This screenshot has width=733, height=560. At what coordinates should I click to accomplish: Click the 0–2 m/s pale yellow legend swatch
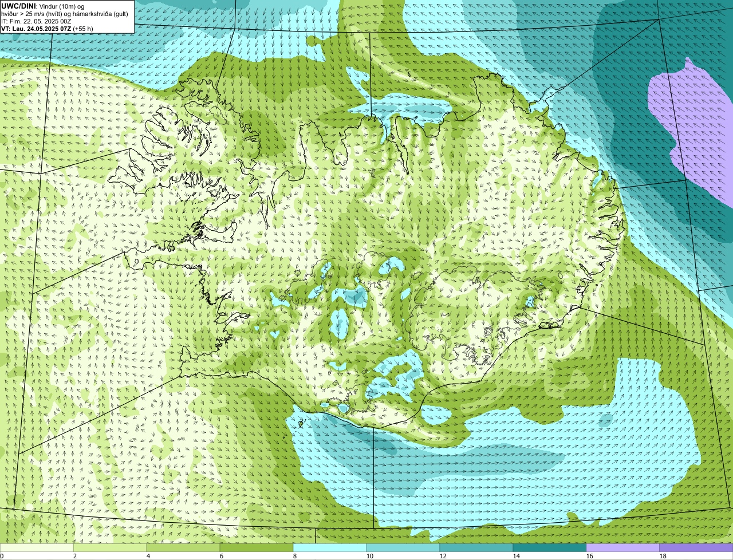[37, 547]
